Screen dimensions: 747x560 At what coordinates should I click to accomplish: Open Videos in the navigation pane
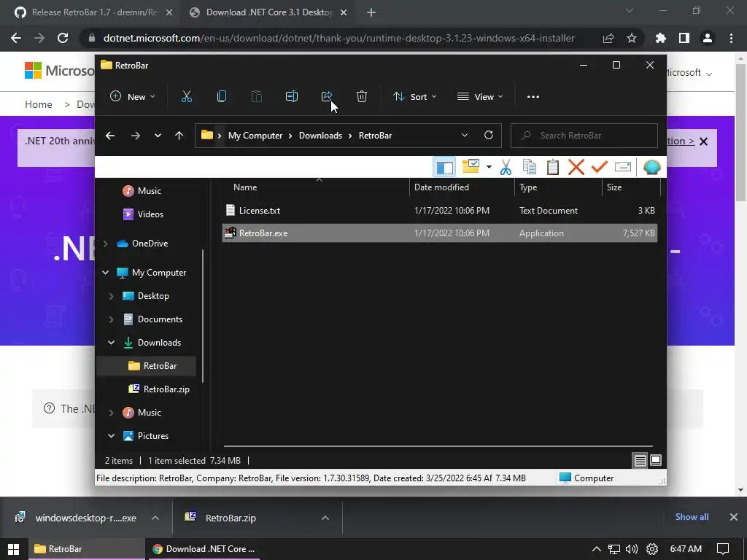tap(143, 214)
